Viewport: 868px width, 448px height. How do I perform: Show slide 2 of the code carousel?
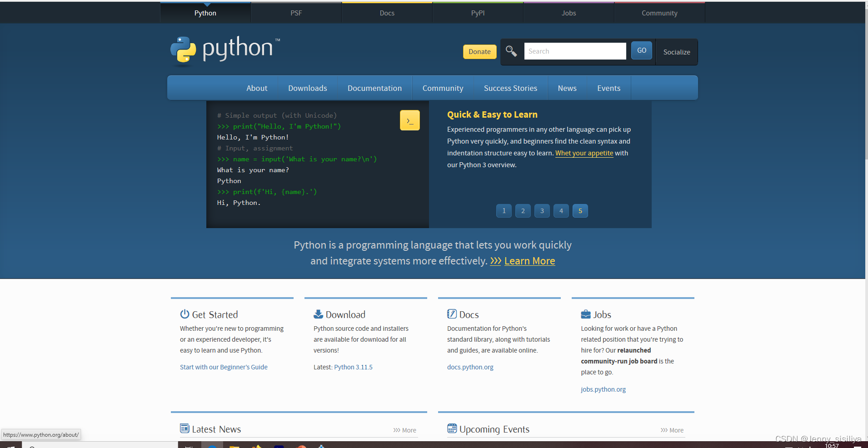point(523,211)
